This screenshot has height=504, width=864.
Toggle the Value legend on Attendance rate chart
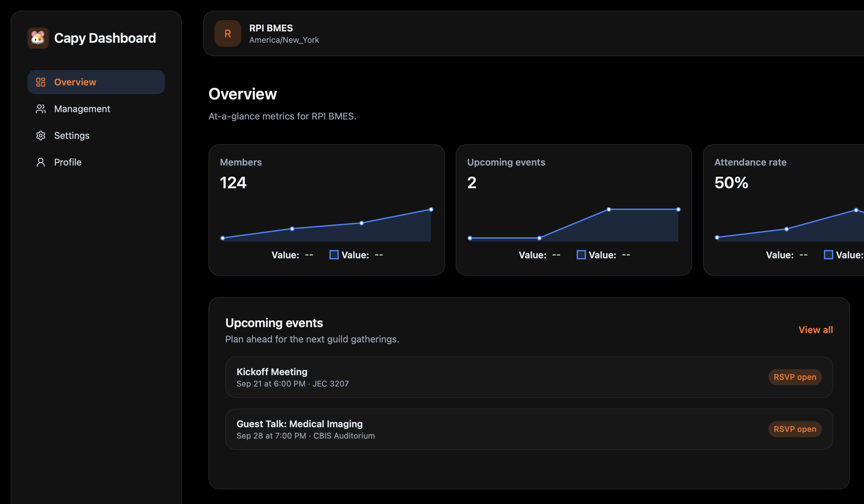[x=828, y=255]
